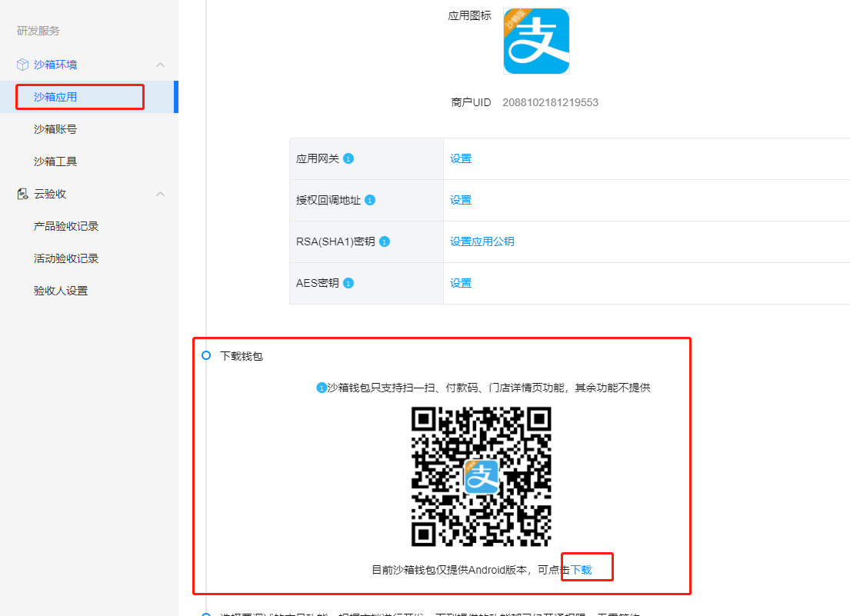Click the 应用图标 label
This screenshot has height=616, width=850.
[469, 15]
